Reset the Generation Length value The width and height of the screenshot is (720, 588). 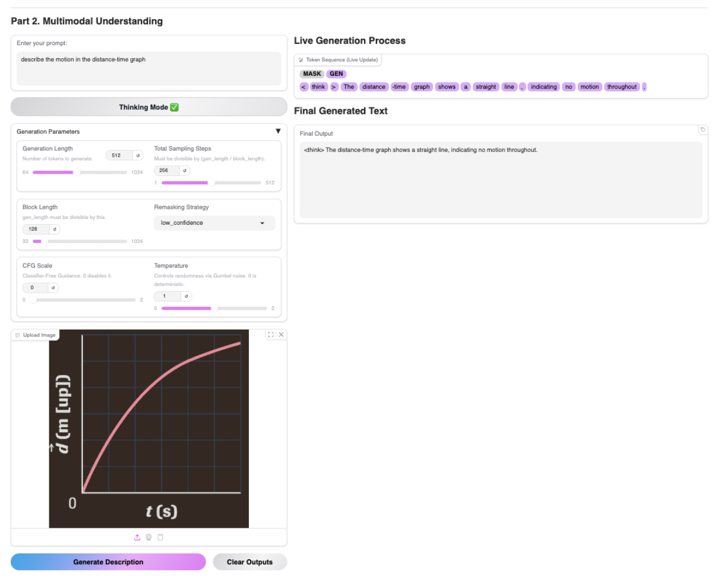pos(139,156)
